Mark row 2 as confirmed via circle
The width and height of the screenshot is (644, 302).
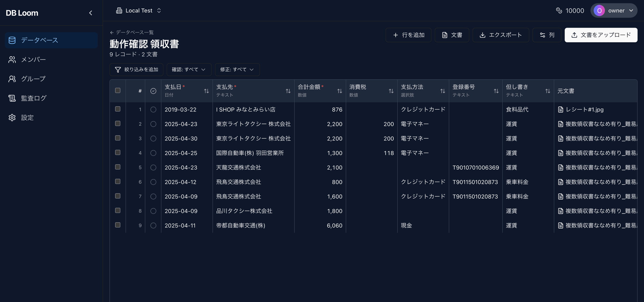click(x=153, y=124)
